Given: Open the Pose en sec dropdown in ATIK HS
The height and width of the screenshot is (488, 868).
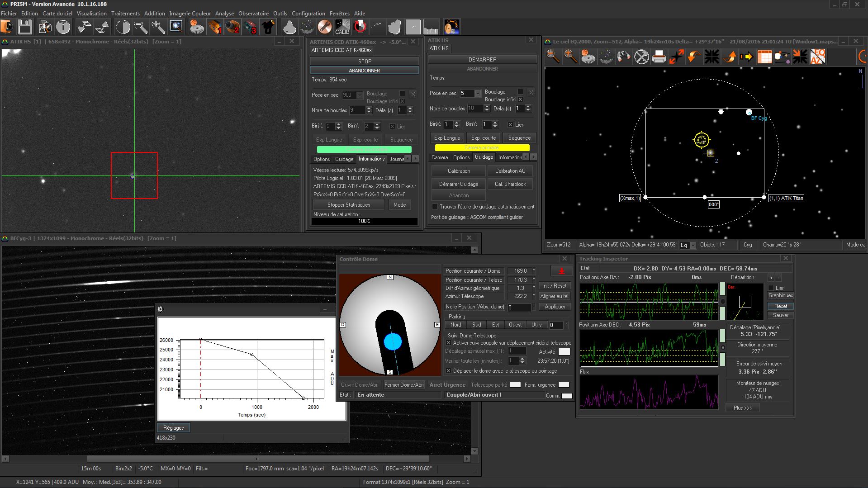Looking at the screenshot, I should point(477,93).
